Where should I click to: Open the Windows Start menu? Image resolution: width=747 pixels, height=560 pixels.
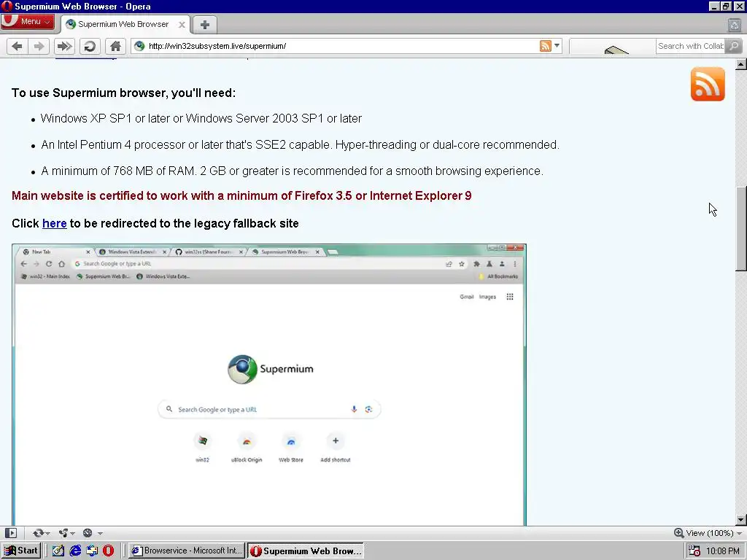tap(21, 551)
